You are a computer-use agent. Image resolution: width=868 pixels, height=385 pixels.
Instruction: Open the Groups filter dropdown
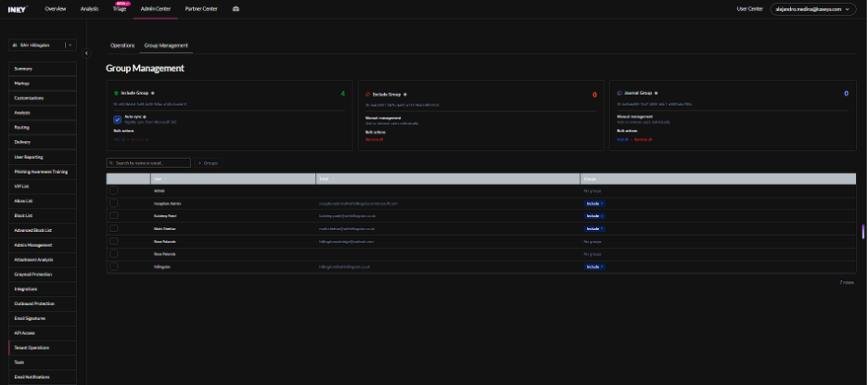tap(208, 163)
